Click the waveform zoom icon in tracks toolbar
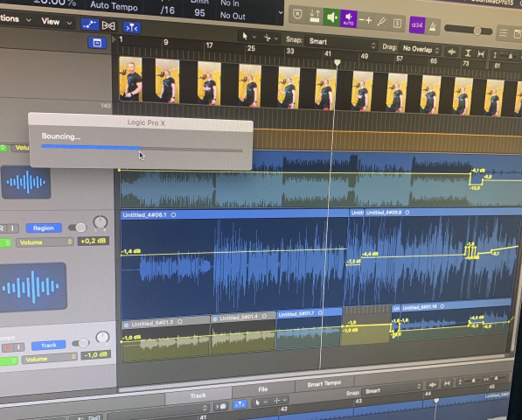Screen dimensions: 522x420 pyautogui.click(x=452, y=52)
